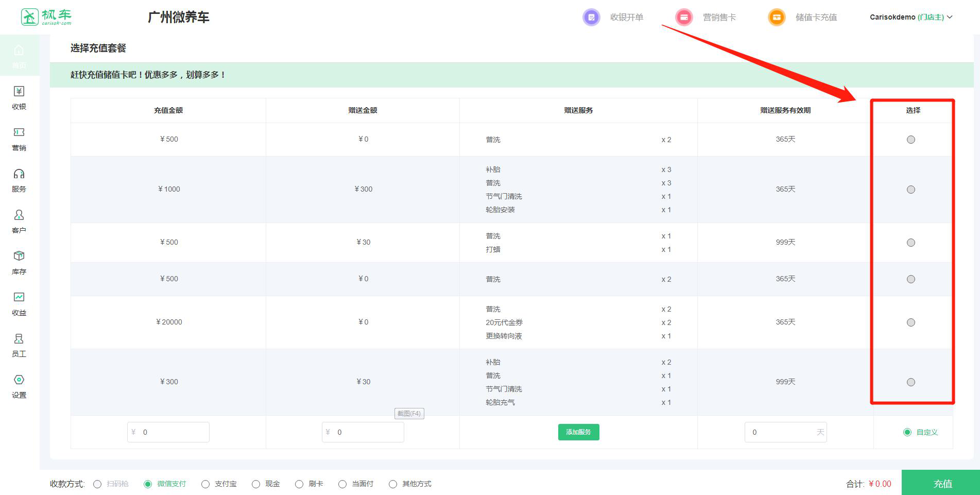Select 现金 cash payment option
The image size is (980, 495).
[x=256, y=484]
